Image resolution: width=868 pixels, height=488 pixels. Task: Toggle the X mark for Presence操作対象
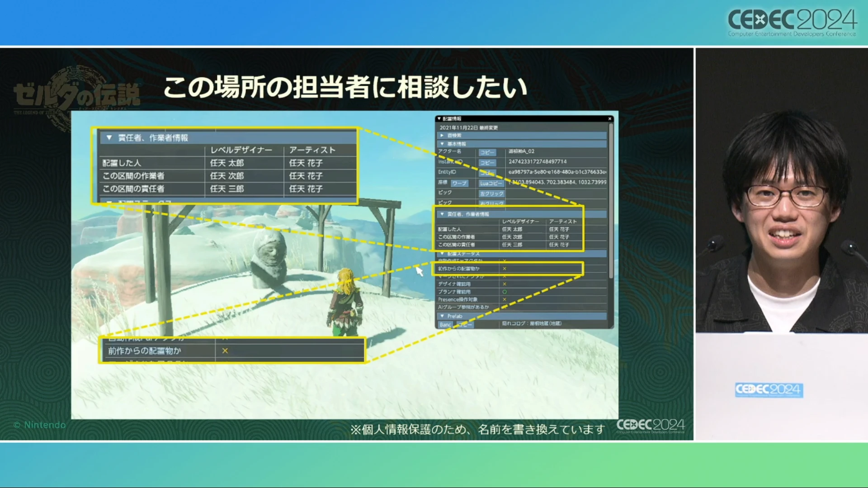(x=505, y=300)
